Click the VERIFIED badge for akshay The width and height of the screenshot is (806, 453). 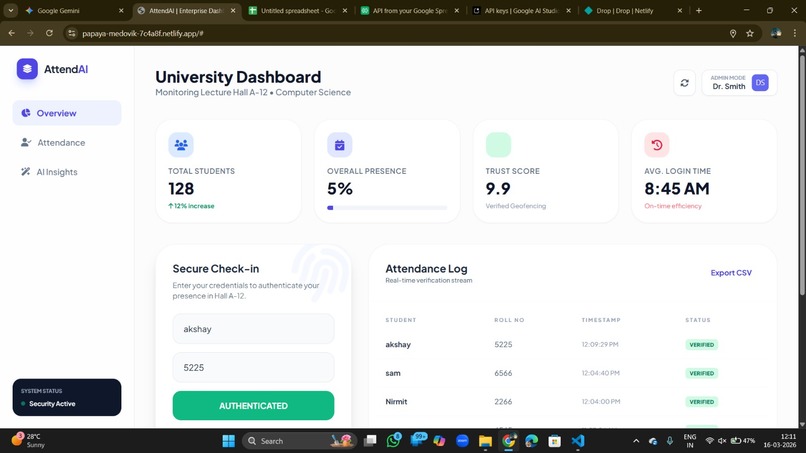702,345
